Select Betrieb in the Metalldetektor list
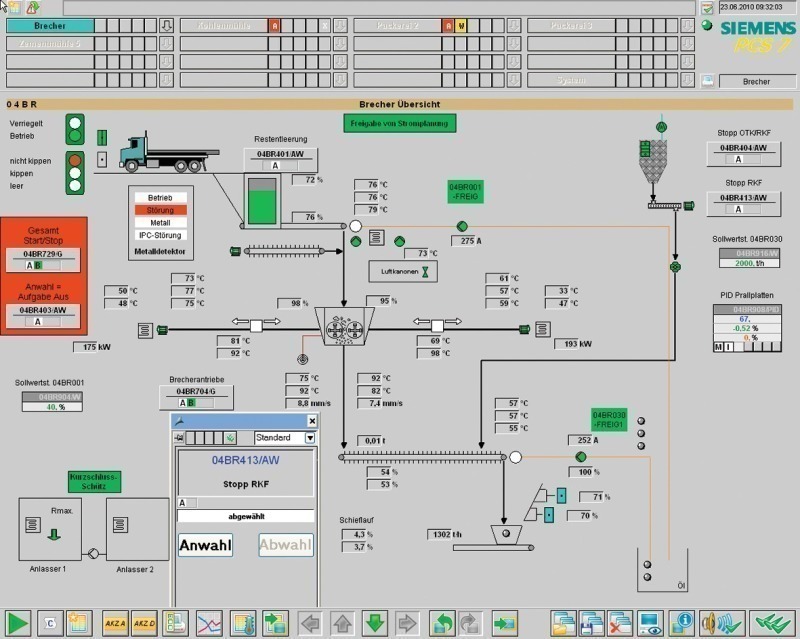 (x=160, y=198)
